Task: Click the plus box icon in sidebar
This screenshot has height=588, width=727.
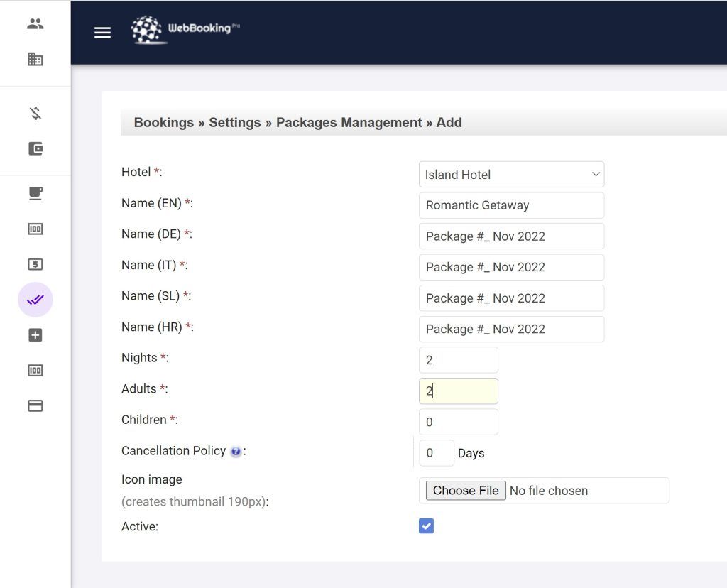Action: (35, 335)
